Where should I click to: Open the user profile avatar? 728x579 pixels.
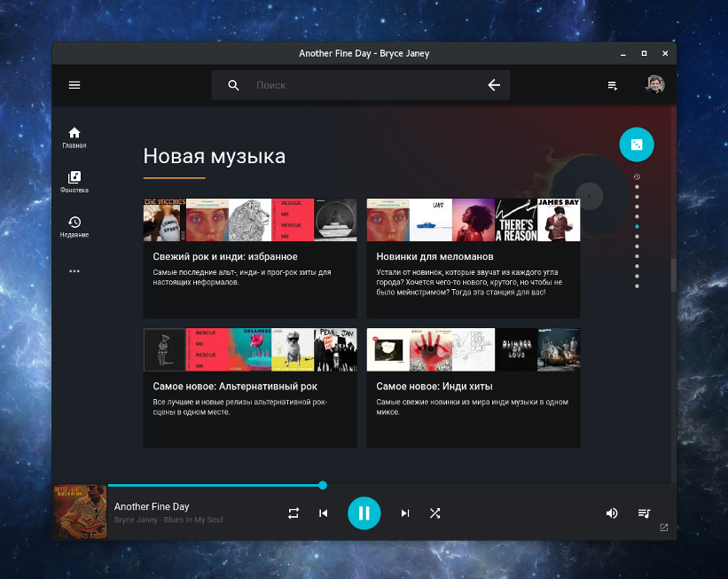coord(654,84)
